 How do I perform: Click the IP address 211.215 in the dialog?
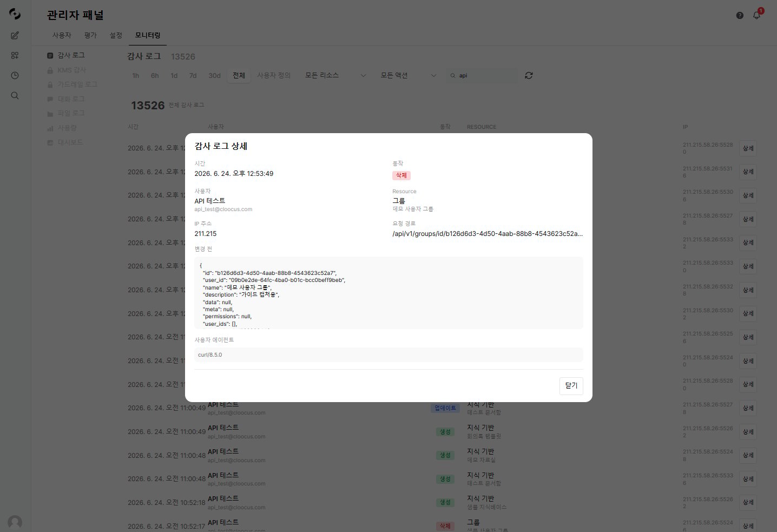pyautogui.click(x=206, y=234)
